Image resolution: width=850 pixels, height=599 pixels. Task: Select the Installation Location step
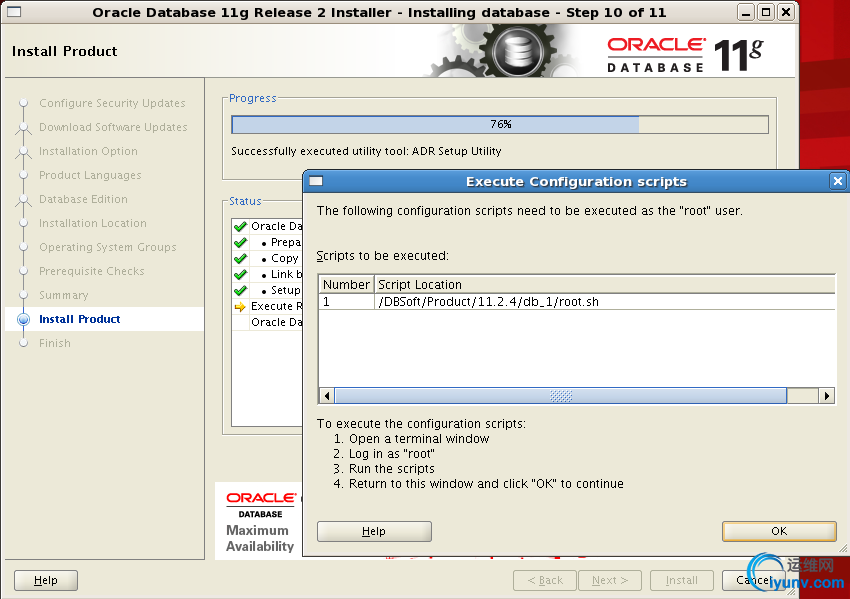(x=93, y=223)
